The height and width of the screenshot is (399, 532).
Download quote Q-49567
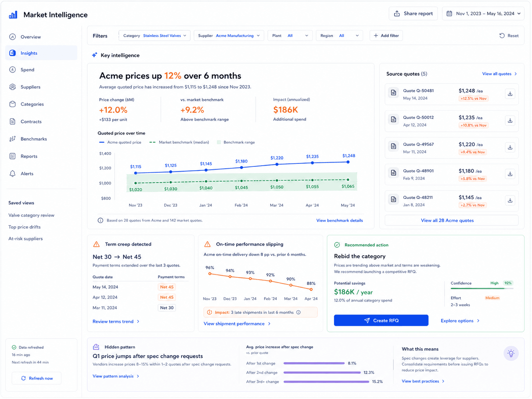(510, 147)
